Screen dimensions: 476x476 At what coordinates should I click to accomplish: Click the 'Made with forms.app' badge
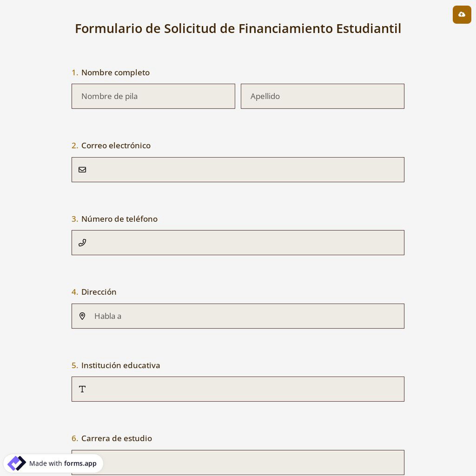click(54, 463)
